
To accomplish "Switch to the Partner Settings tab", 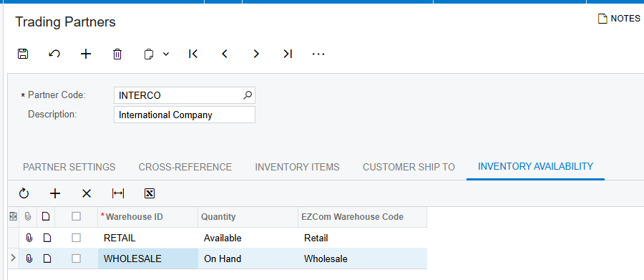I will coord(69,167).
